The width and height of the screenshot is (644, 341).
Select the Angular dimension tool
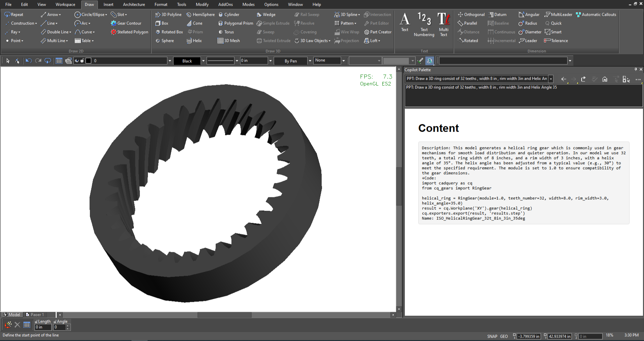click(529, 14)
